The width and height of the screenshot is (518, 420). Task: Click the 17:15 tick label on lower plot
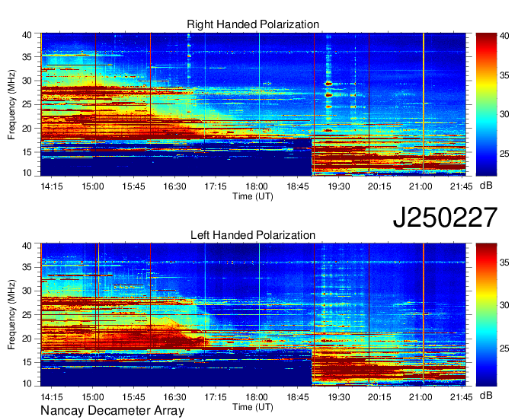point(216,397)
